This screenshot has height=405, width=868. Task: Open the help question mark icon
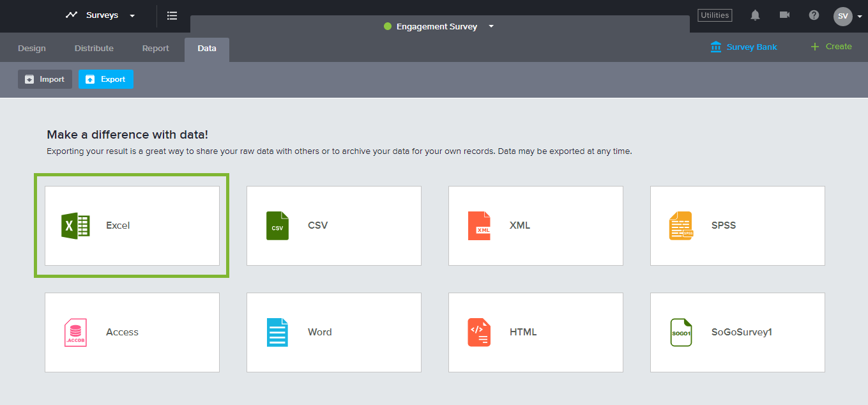click(x=814, y=15)
